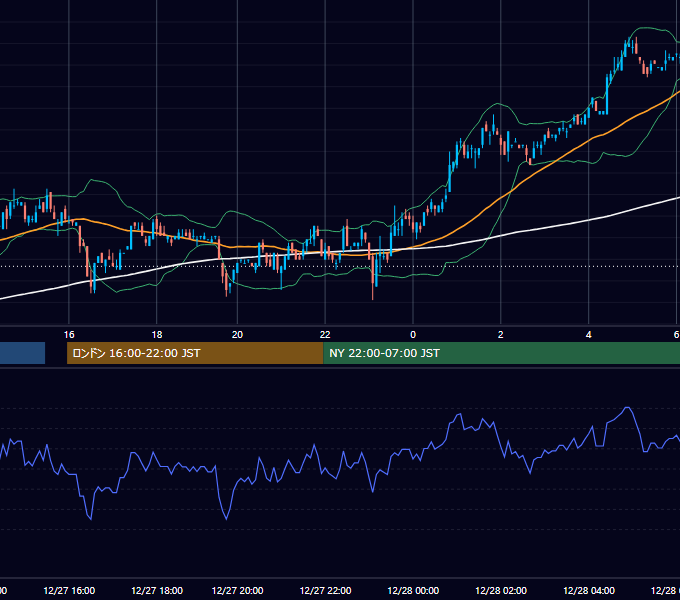The width and height of the screenshot is (680, 600).
Task: Click the 12/27 22:00 time label
Action: pos(325,590)
